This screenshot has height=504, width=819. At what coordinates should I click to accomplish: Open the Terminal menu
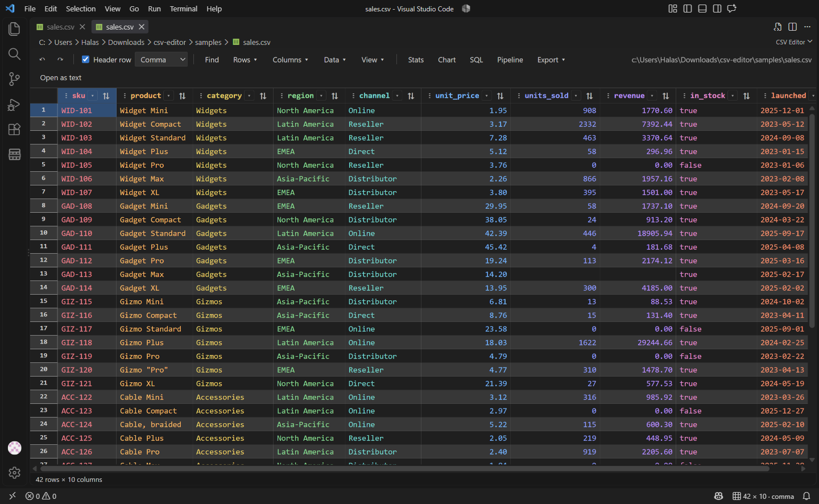point(184,9)
